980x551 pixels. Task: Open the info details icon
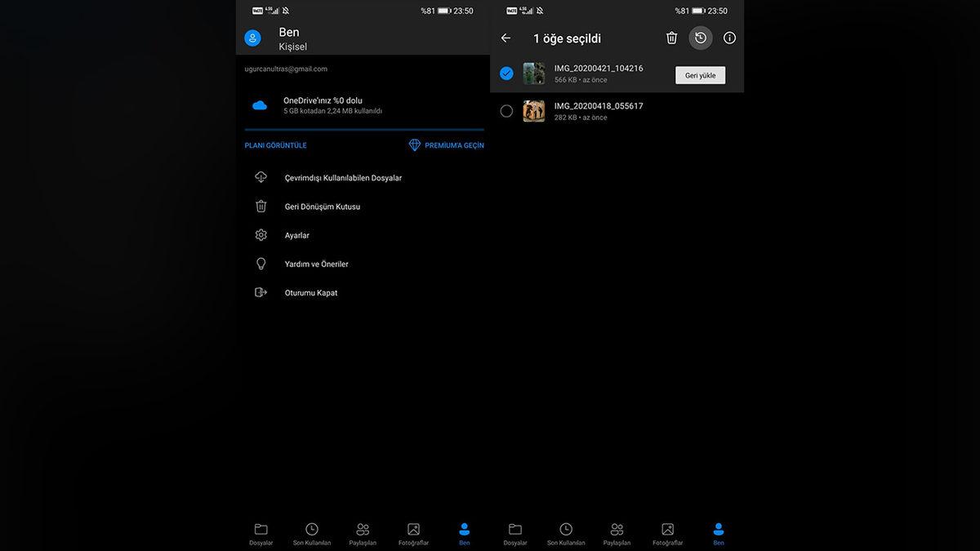(x=729, y=38)
